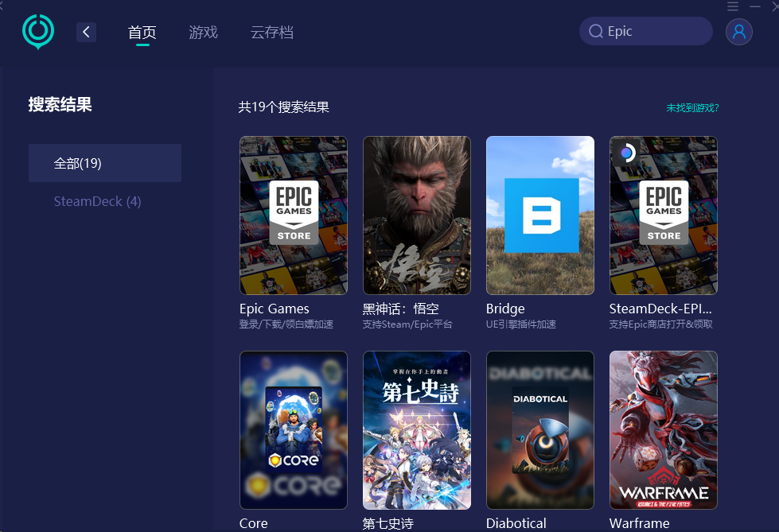The height and width of the screenshot is (532, 779).
Task: Switch to the 游戏 tab
Action: pyautogui.click(x=204, y=33)
